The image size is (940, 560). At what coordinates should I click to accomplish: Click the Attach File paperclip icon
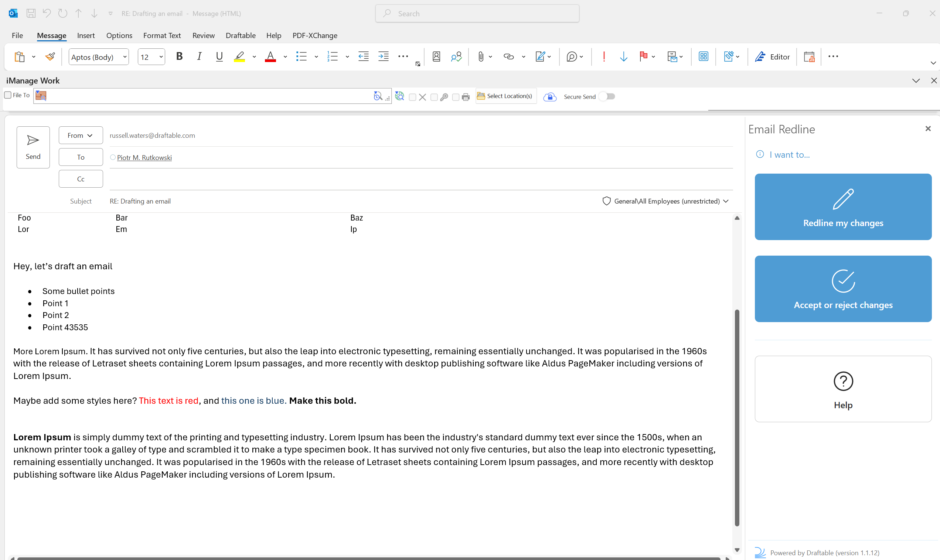coord(480,57)
